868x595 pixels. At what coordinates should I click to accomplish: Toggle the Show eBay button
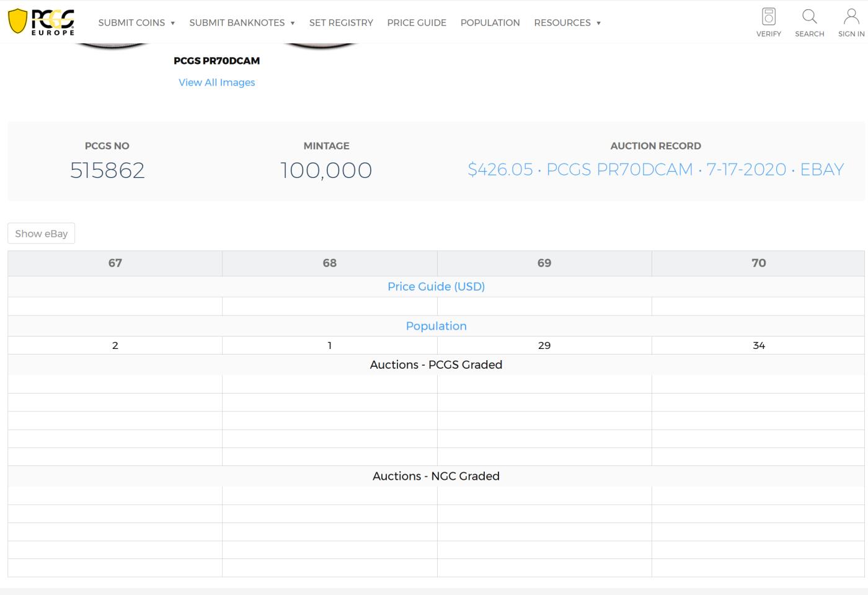click(42, 234)
